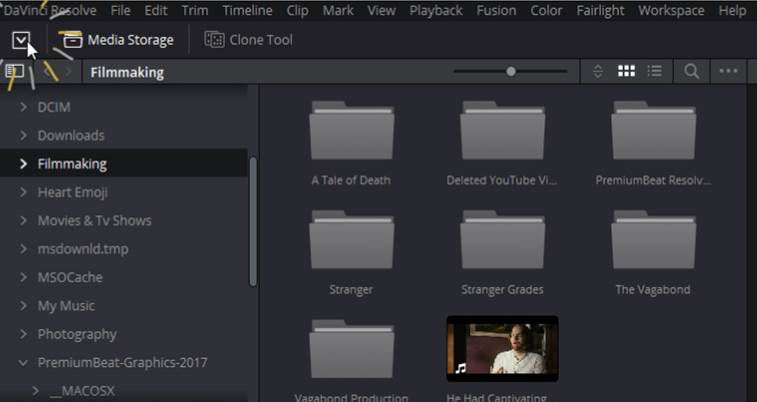Viewport: 757px width, 402px height.
Task: Open the Trim menu
Action: click(x=195, y=10)
